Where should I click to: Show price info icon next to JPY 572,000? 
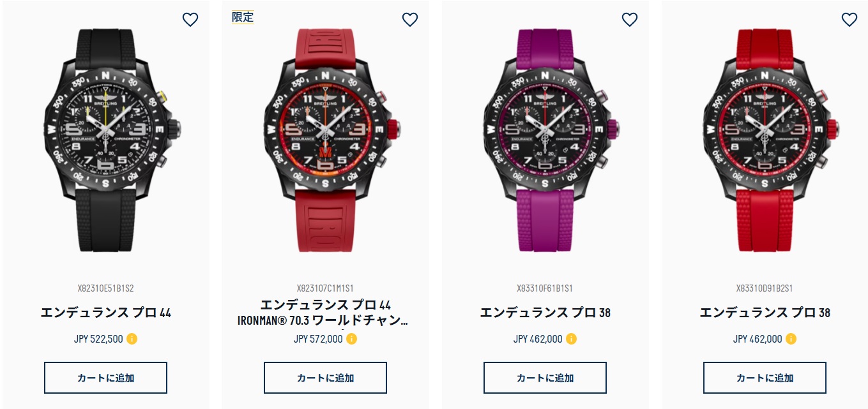(x=351, y=339)
